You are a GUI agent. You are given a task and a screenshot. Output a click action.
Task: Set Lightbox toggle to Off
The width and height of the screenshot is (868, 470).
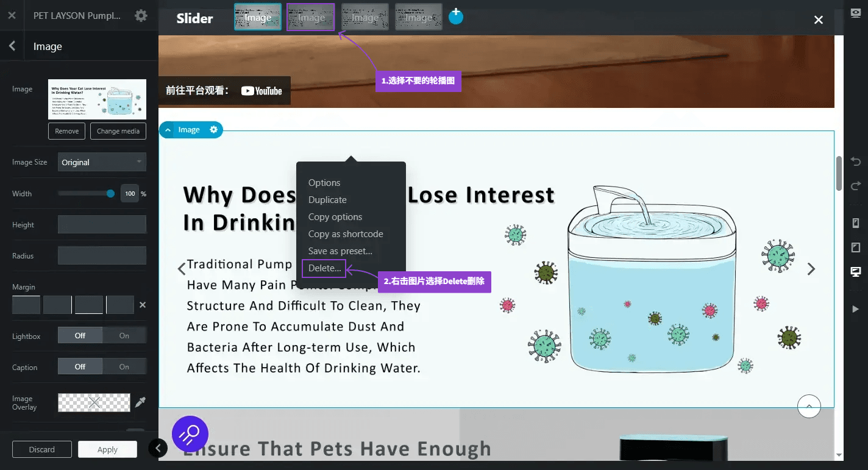[80, 336]
